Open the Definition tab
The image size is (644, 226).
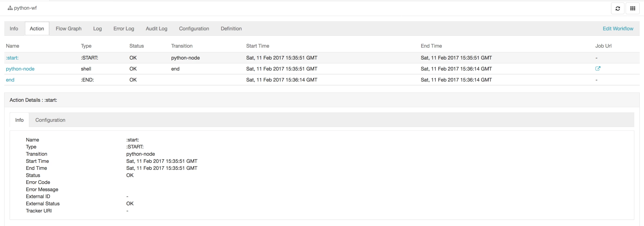point(231,28)
